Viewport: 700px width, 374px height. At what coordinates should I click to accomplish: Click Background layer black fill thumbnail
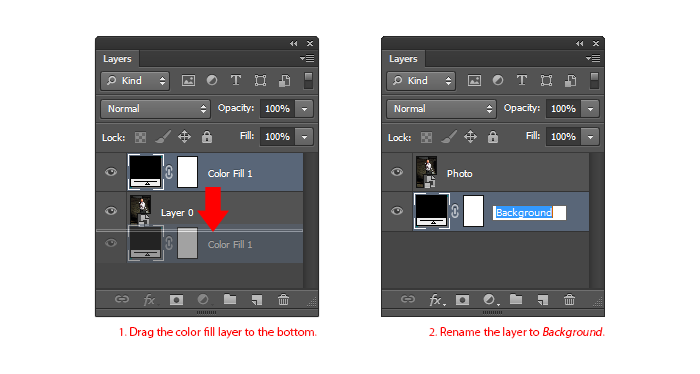pos(432,211)
